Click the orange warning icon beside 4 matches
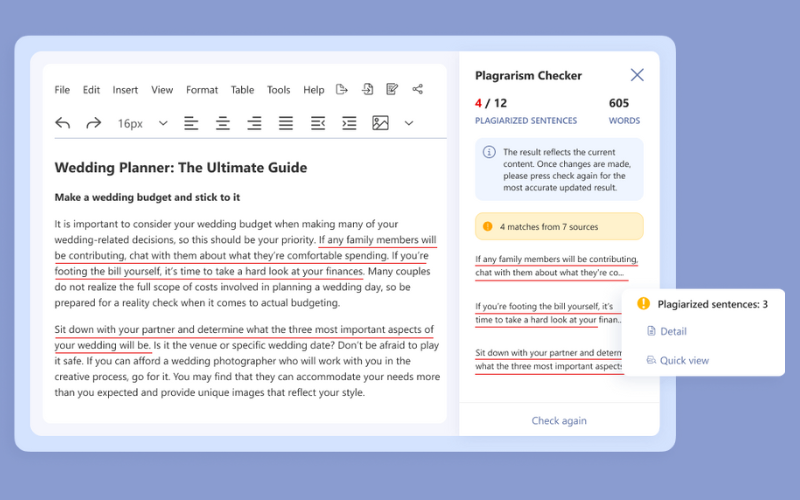The width and height of the screenshot is (800, 500). click(x=487, y=226)
